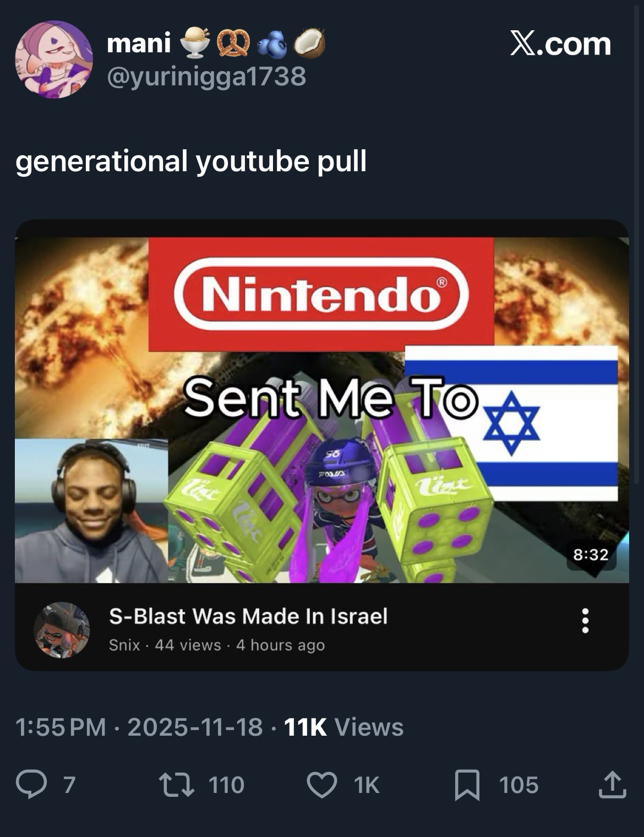Viewport: 644px width, 837px height.
Task: Tap the share upload icon
Action: coord(612,784)
